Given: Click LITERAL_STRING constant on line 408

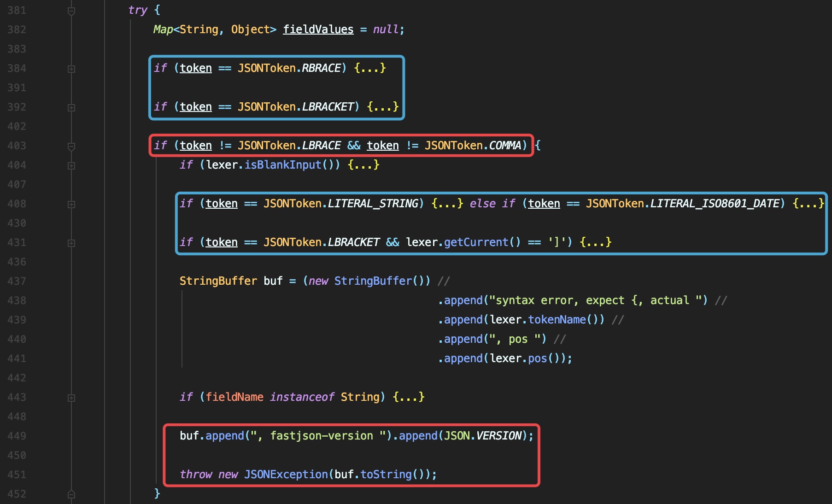Looking at the screenshot, I should point(373,204).
